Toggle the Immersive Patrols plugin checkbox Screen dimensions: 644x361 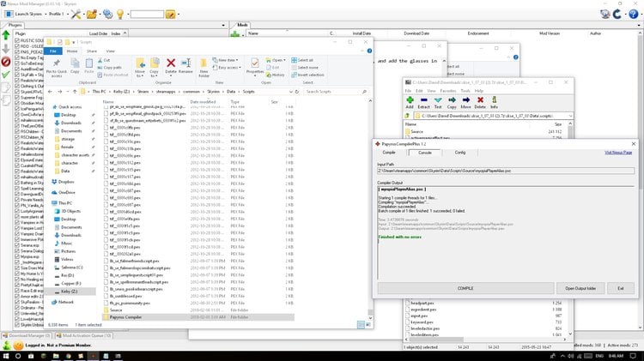click(17, 239)
